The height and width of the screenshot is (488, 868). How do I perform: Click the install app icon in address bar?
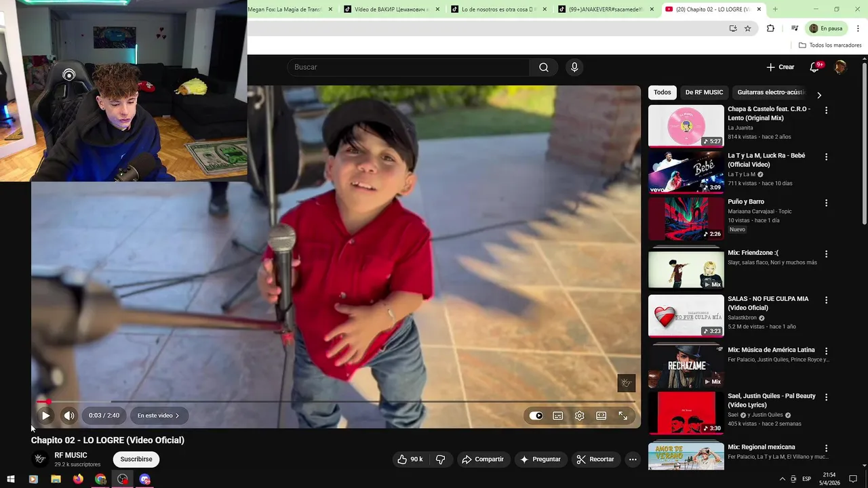733,28
